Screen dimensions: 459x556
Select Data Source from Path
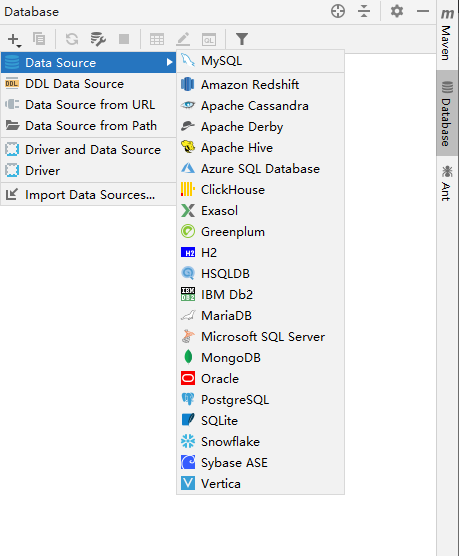pos(88,126)
